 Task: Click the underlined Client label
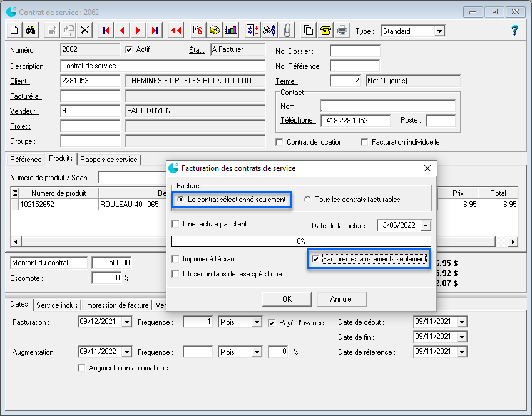click(21, 81)
